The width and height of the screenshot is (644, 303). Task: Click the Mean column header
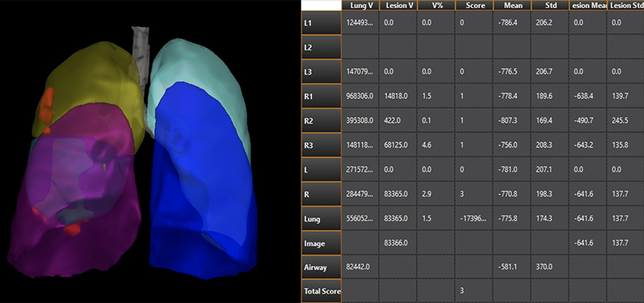[x=511, y=5]
